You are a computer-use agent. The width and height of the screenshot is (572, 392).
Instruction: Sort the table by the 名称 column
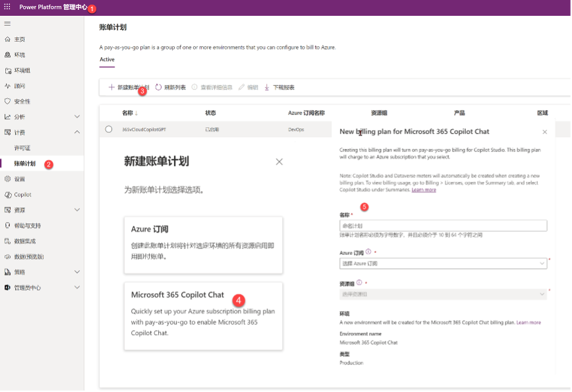[x=130, y=113]
